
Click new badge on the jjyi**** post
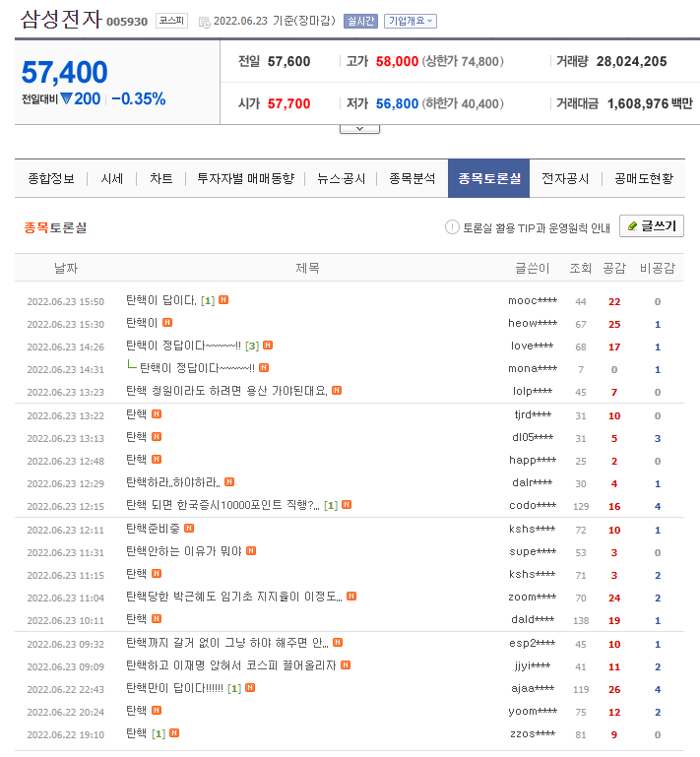tap(346, 664)
